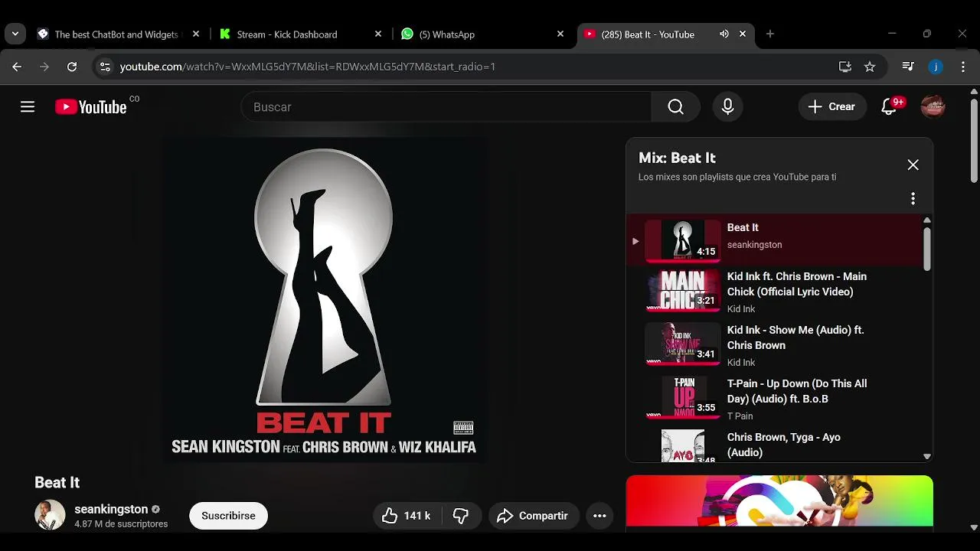Screen dimensions: 980x551
Task: Dislike the Beat It video
Action: [461, 516]
